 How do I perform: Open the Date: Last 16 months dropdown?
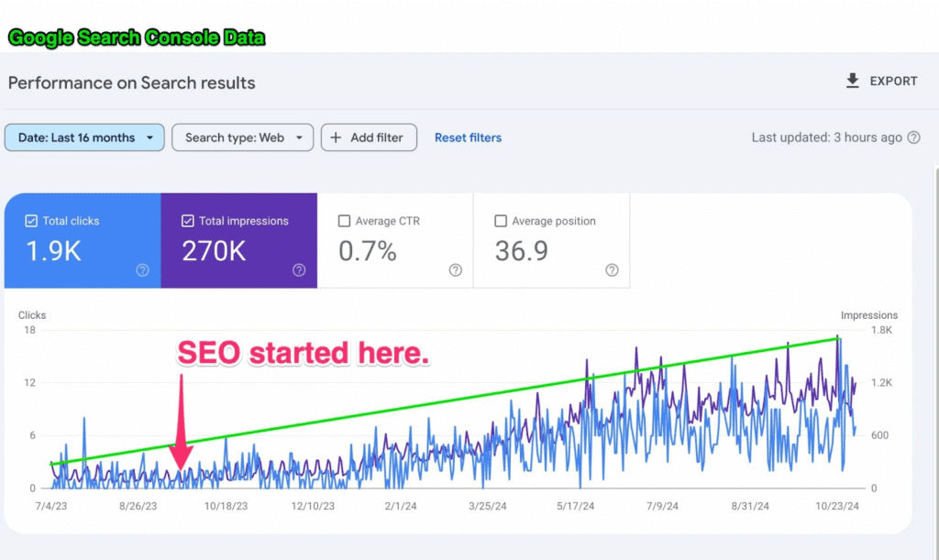pos(84,137)
